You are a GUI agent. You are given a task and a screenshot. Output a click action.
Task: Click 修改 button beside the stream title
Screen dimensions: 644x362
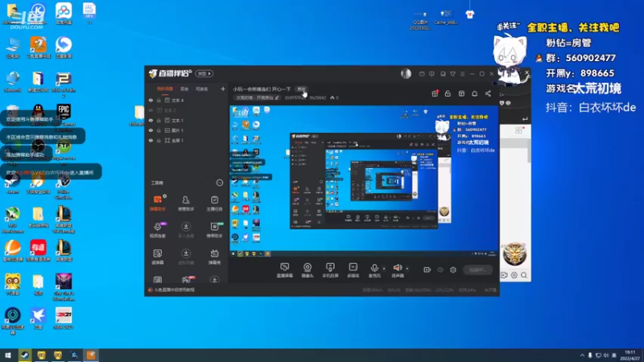(301, 89)
